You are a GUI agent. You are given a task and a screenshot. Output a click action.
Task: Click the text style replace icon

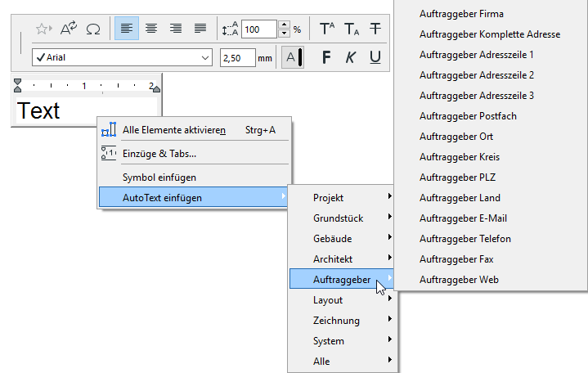[x=69, y=29]
